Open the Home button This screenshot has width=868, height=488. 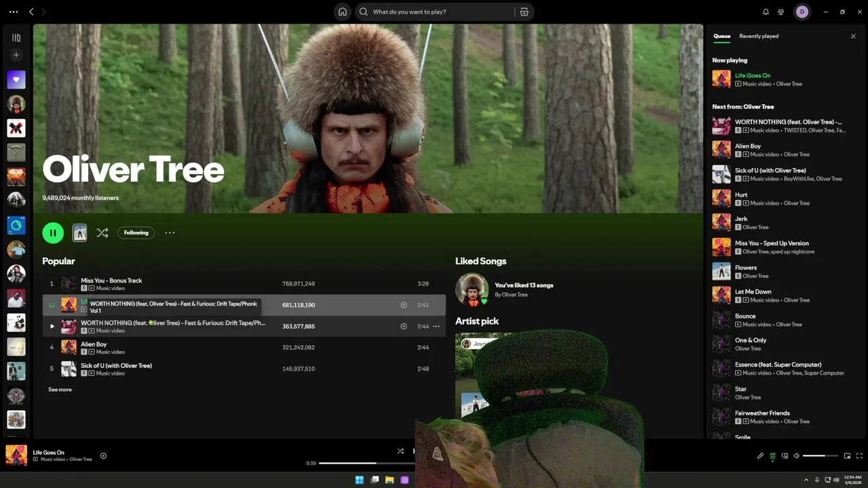(342, 12)
